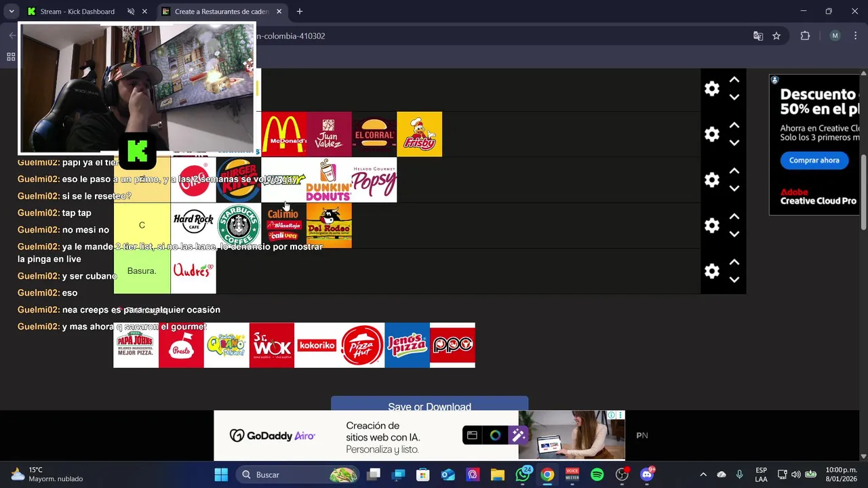Screen dimensions: 868x488
Task: Select the McDonald's logo tile
Action: click(283, 134)
